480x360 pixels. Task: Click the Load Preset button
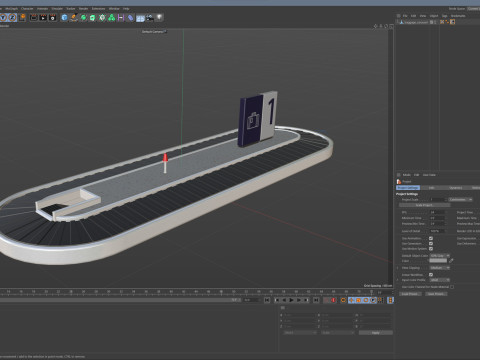click(410, 294)
